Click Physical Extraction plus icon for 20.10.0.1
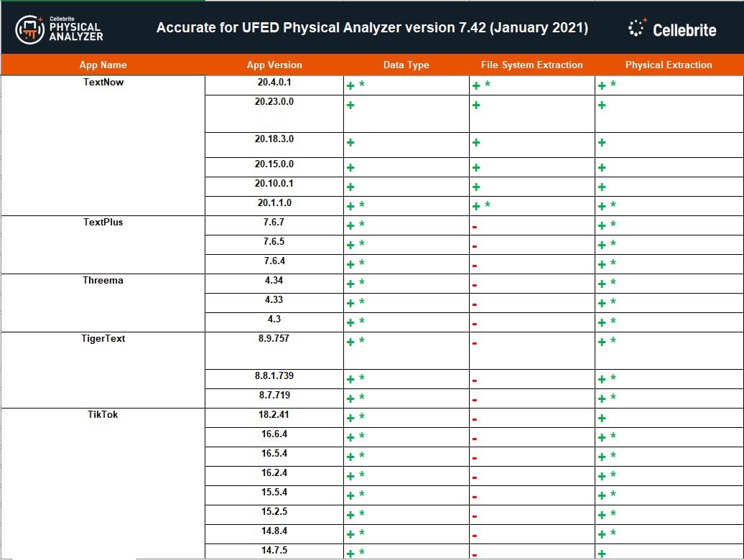The image size is (744, 560). coord(602,187)
